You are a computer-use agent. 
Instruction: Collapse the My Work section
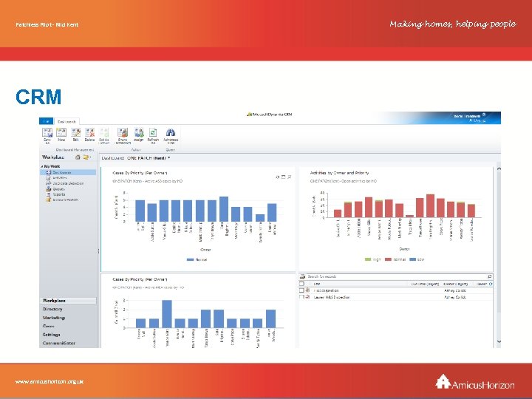[x=42, y=166]
